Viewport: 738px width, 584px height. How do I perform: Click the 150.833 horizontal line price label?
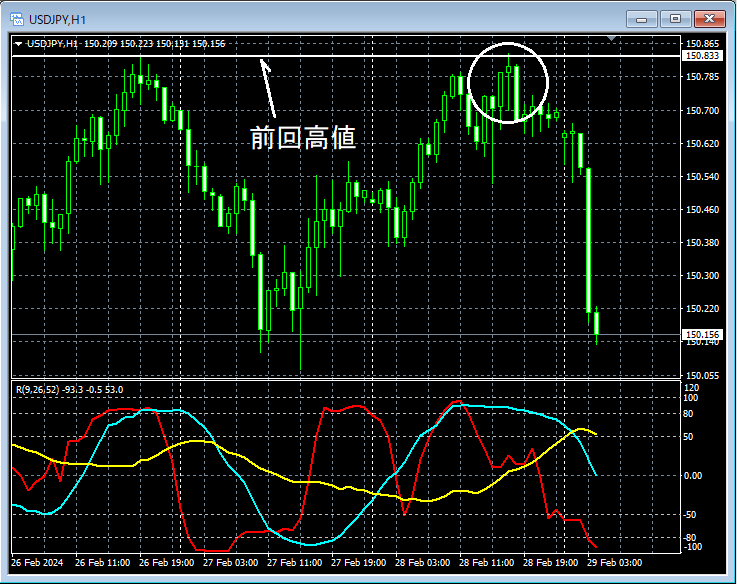[702, 56]
